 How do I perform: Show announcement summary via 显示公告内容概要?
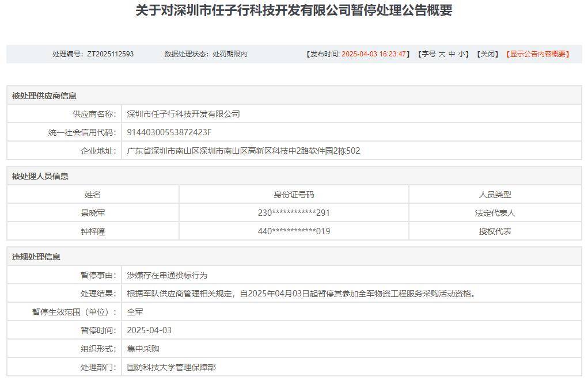tap(538, 54)
